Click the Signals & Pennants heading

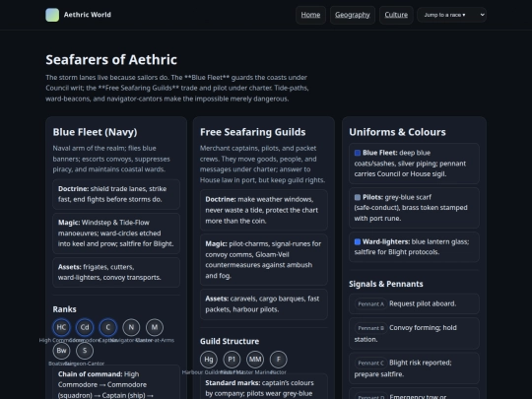tap(386, 284)
